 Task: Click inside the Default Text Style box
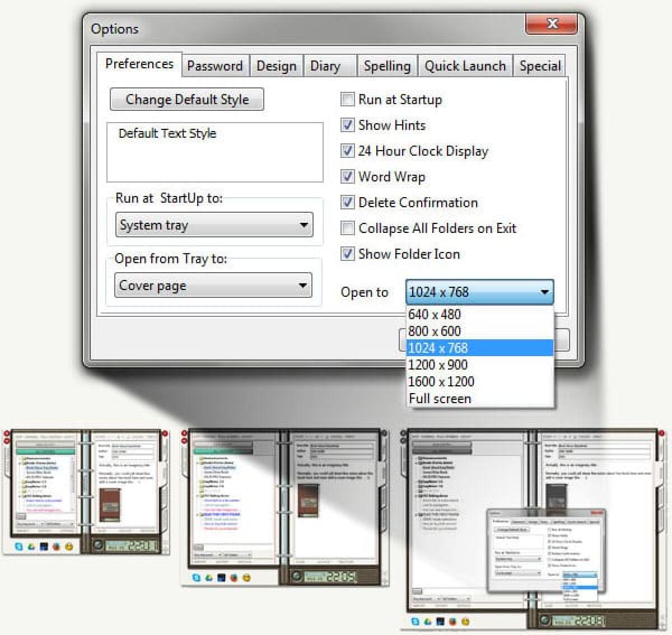click(x=215, y=151)
